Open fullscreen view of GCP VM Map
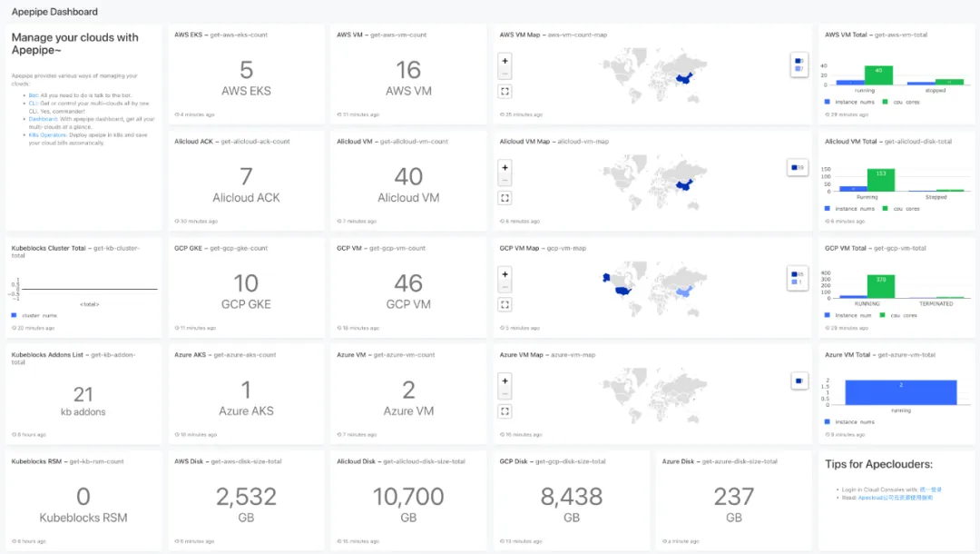Viewport: 980px width, 554px height. [505, 304]
